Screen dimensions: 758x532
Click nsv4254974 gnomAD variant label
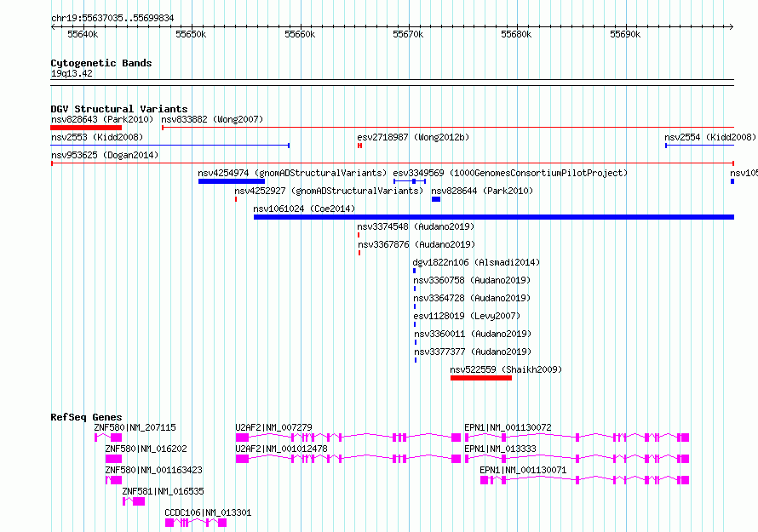292,173
